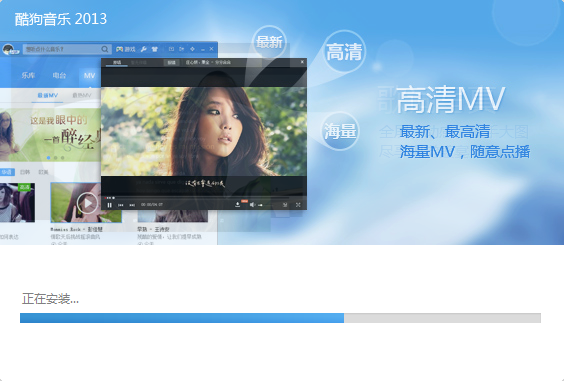Mute the video player volume icon
564x381 pixels.
pyautogui.click(x=252, y=205)
